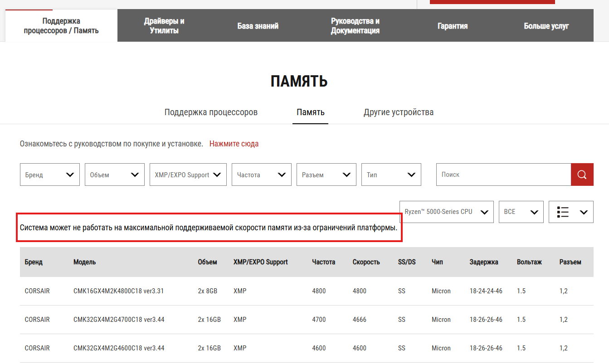
Task: Open Гарантия section
Action: point(452,26)
